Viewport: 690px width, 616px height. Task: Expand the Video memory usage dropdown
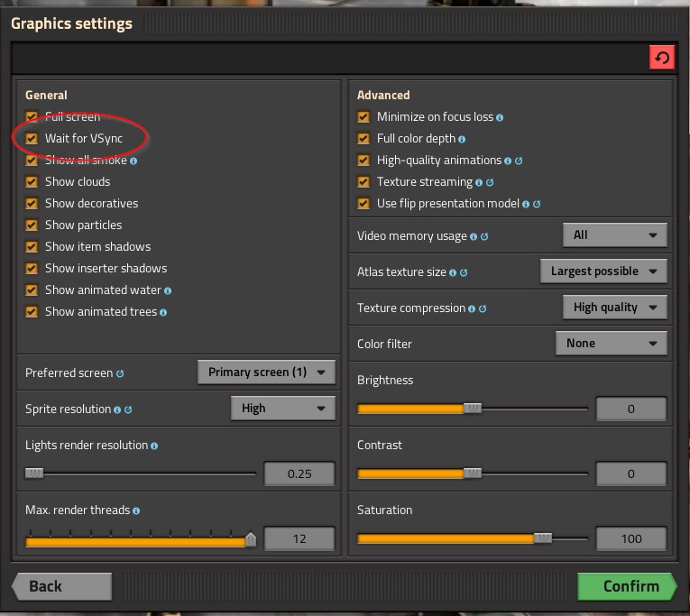pos(614,235)
